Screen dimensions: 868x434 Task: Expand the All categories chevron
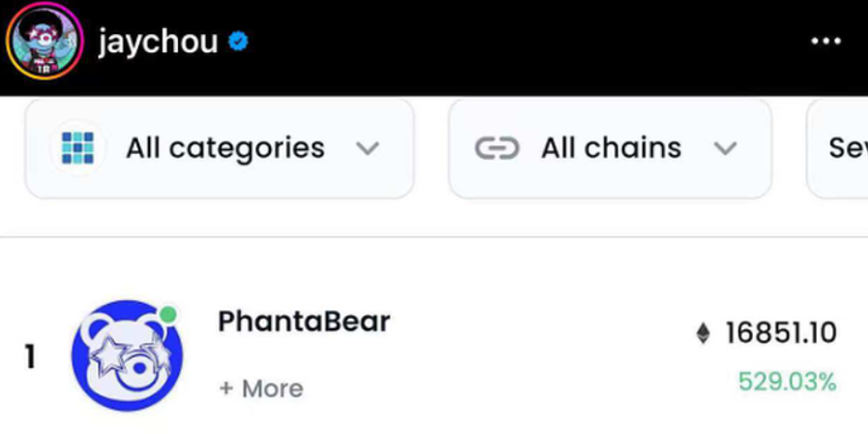coord(367,148)
